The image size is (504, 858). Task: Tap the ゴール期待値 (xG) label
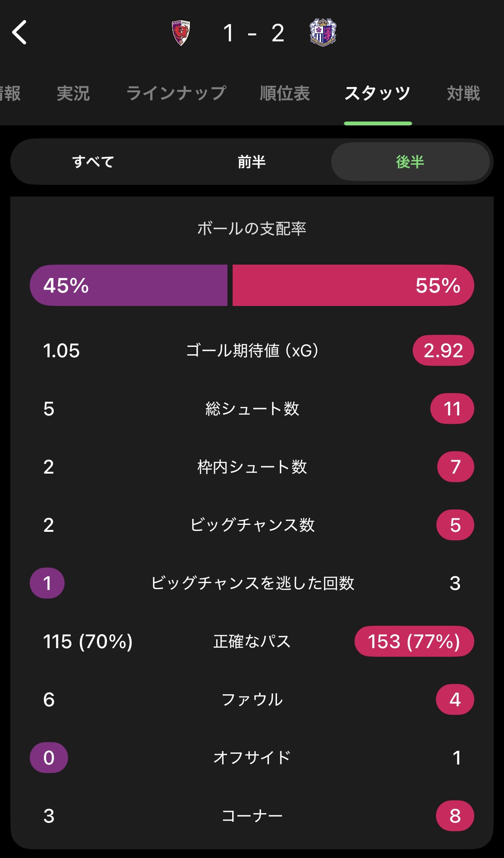point(252,350)
